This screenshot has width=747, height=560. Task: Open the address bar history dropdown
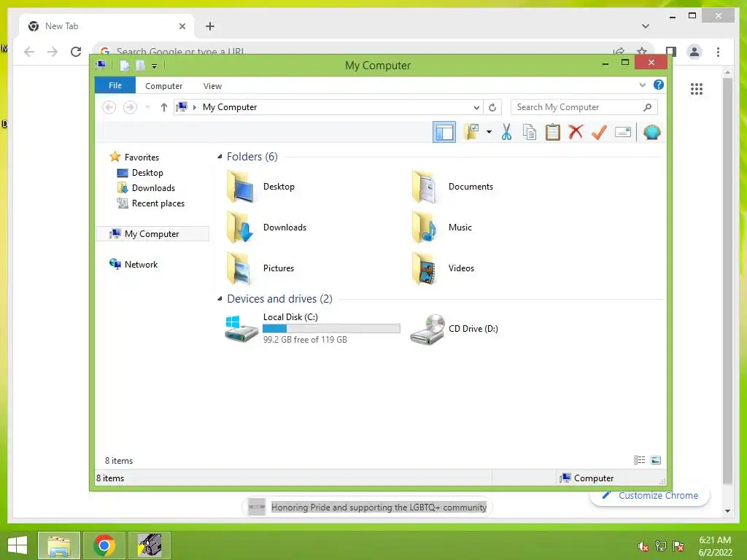[476, 107]
